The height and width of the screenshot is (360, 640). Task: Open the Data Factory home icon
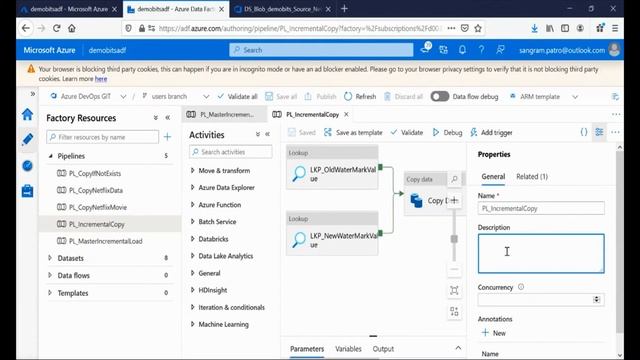click(x=27, y=114)
